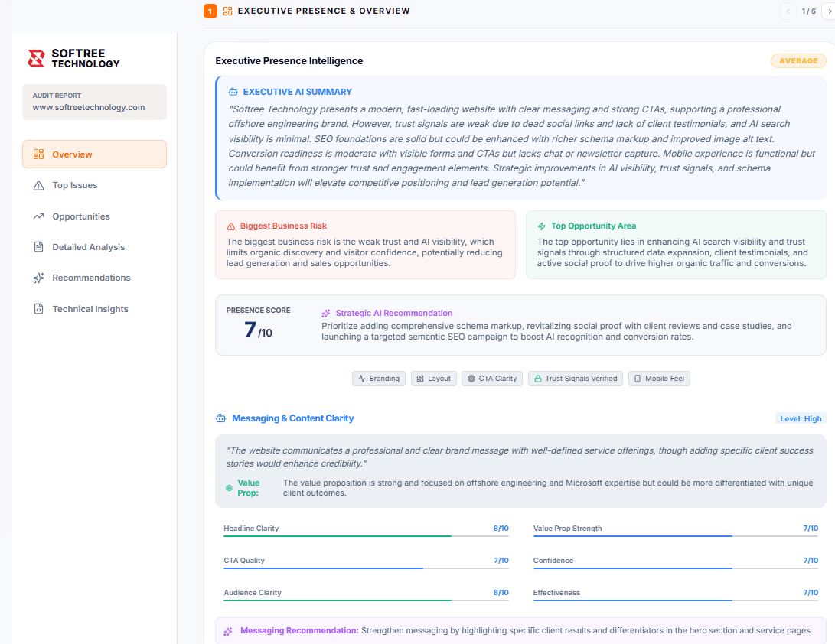
Task: Click the Technical Insights file icon
Action: pos(38,309)
